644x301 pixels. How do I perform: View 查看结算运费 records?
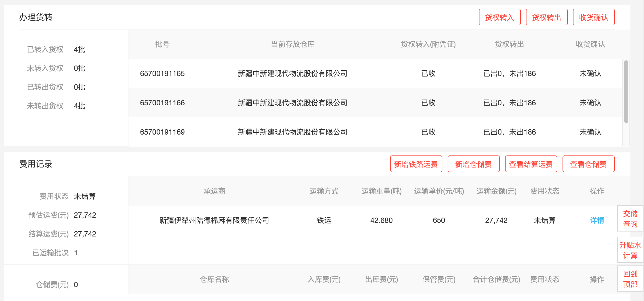tap(531, 164)
